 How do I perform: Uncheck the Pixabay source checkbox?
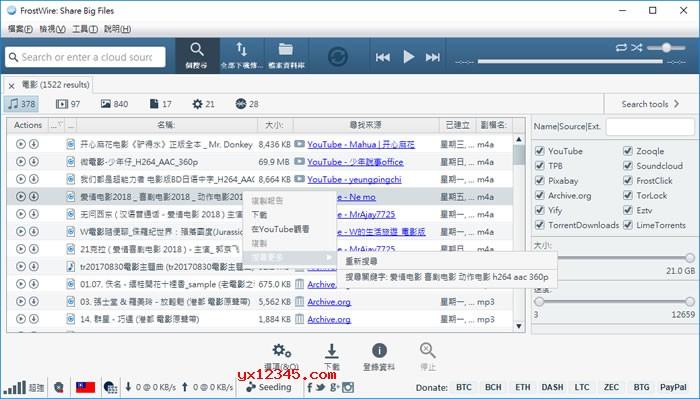click(x=540, y=180)
